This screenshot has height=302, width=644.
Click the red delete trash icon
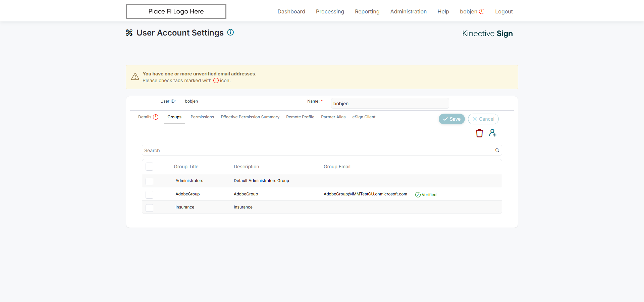point(479,133)
